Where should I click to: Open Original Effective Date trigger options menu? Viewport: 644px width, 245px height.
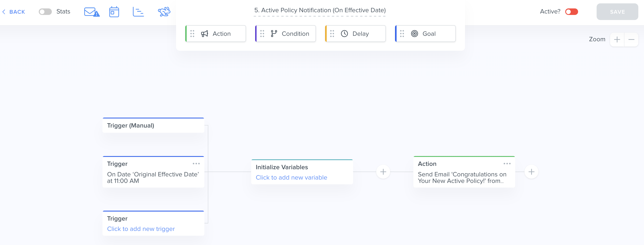tap(196, 164)
